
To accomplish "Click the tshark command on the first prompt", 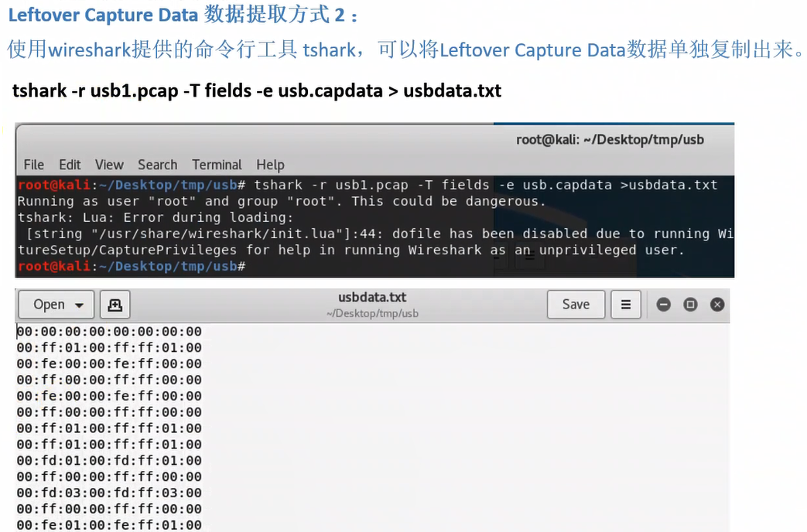I will coord(486,185).
